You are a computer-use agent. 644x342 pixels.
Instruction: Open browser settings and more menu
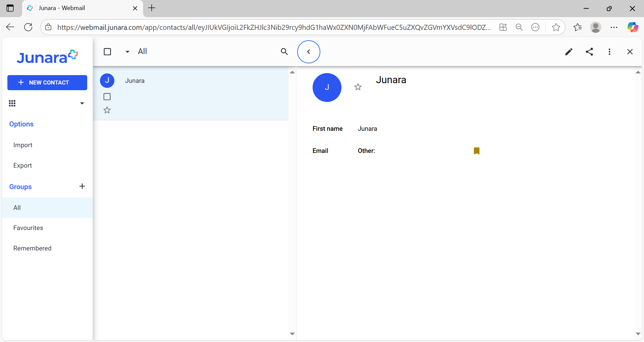[614, 27]
